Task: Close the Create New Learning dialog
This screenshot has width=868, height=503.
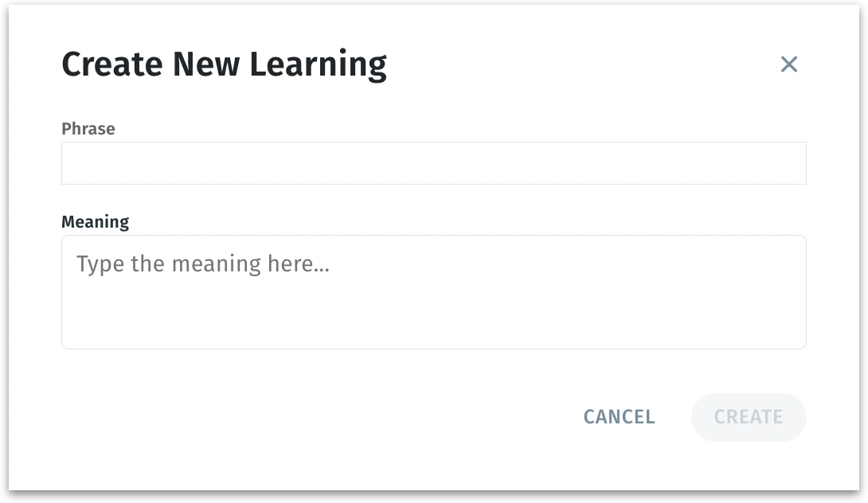Action: [x=788, y=64]
